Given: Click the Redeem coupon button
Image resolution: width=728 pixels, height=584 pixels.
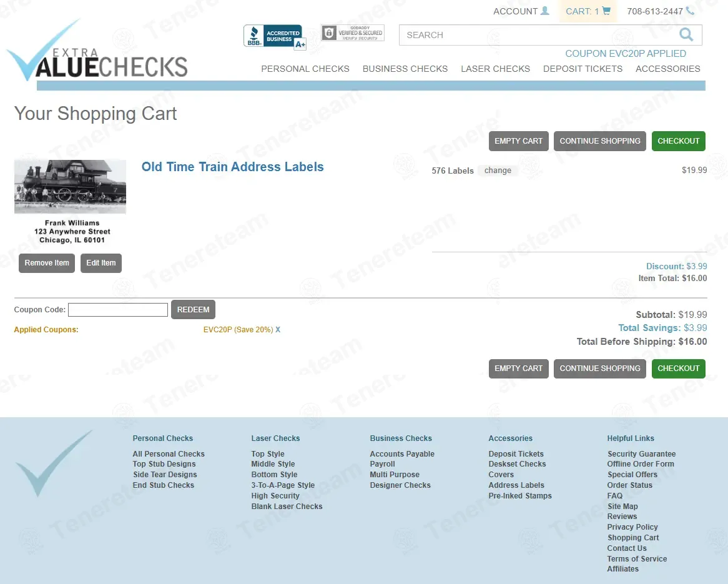Looking at the screenshot, I should pos(193,310).
